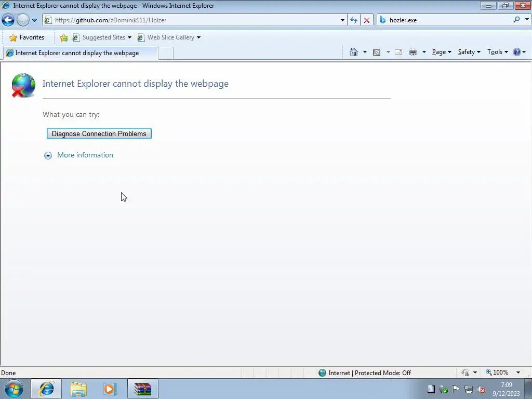Open the search provider dropdown arrow

pos(527,20)
